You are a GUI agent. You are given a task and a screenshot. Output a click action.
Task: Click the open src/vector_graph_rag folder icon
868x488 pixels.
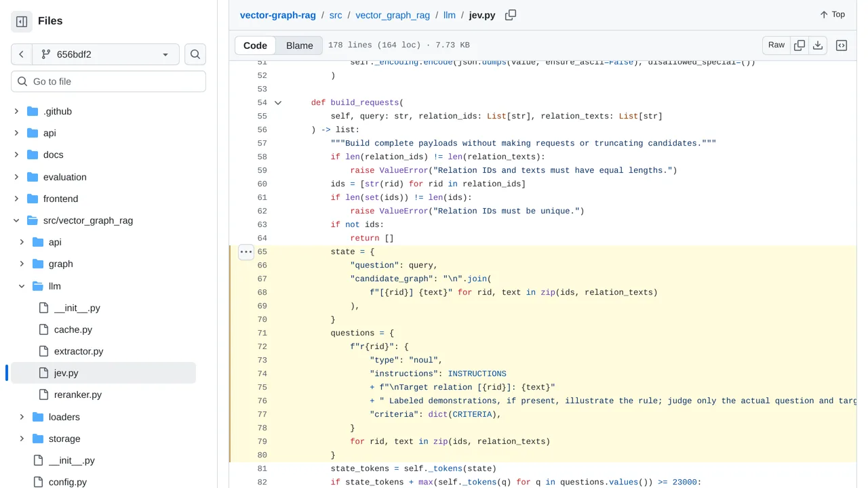33,220
